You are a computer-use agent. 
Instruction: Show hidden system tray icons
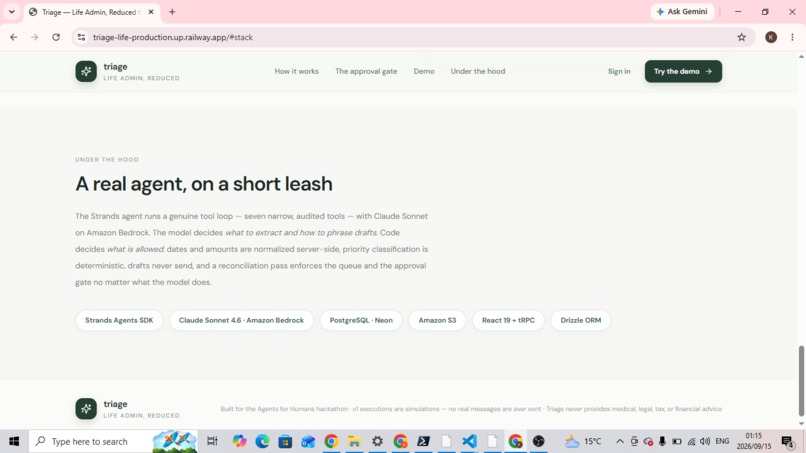(x=620, y=441)
